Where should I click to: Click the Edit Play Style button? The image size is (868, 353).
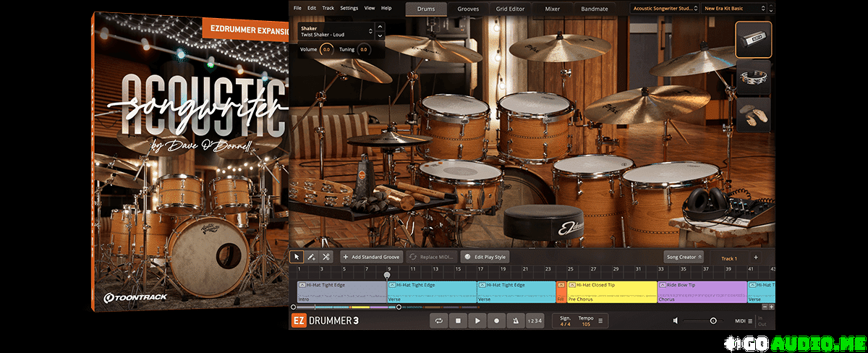pyautogui.click(x=485, y=257)
